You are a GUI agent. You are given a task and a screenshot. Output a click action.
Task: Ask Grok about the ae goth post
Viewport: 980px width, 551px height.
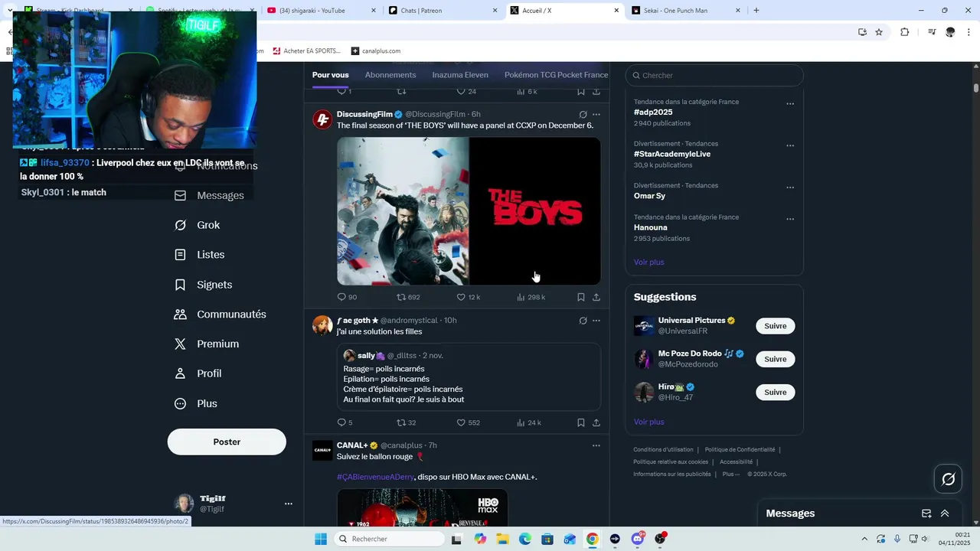point(583,321)
